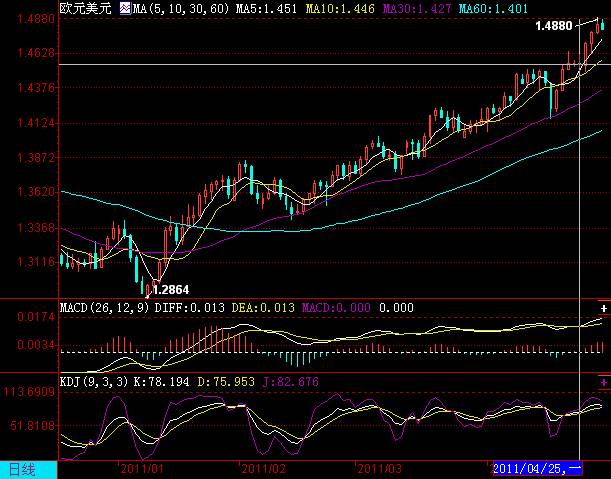Click the 113.6909 KDJ axis label
Screen dimensions: 611x479
30,392
